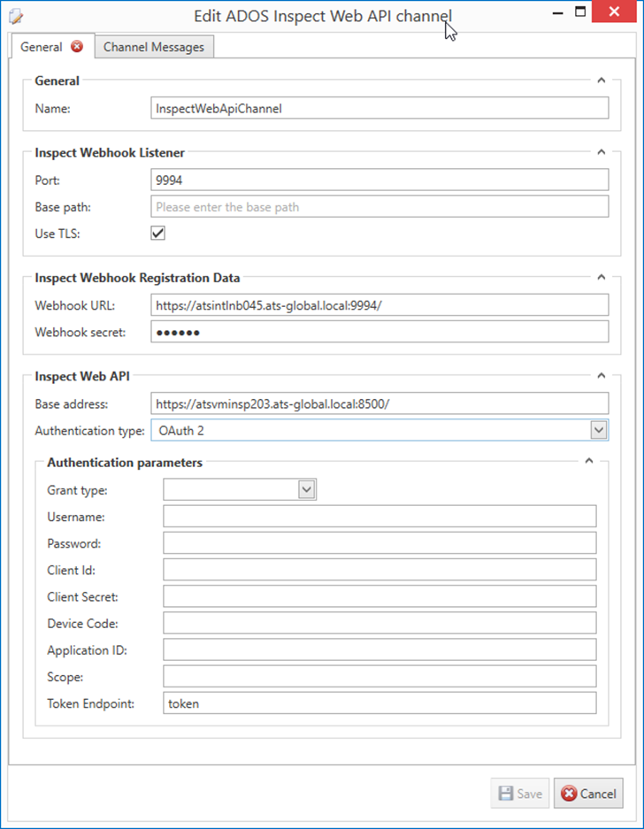Collapse the Inspect Web API section
The image size is (644, 829).
coord(602,376)
